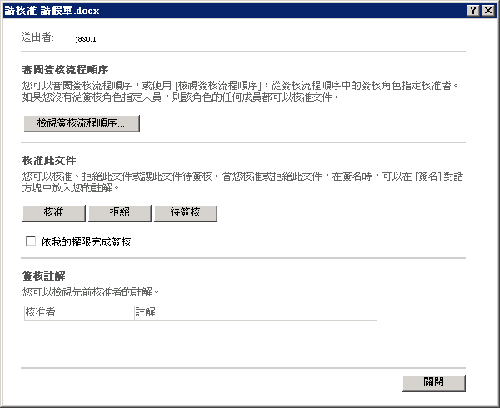Click the 簽核註解 section heading
The width and height of the screenshot is (500, 408).
click(x=44, y=276)
